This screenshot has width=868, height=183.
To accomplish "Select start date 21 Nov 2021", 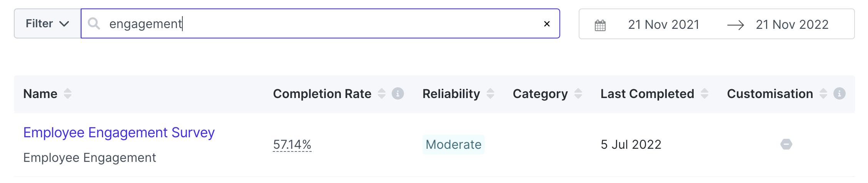I will (x=664, y=25).
